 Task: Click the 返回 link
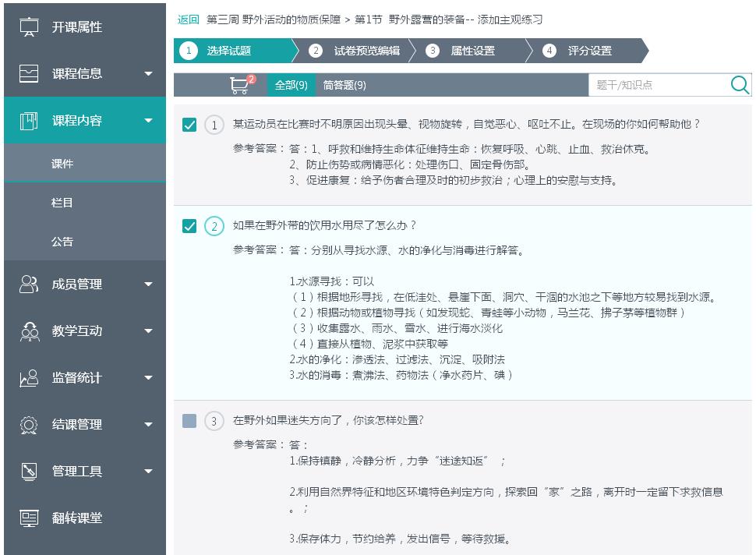point(188,19)
